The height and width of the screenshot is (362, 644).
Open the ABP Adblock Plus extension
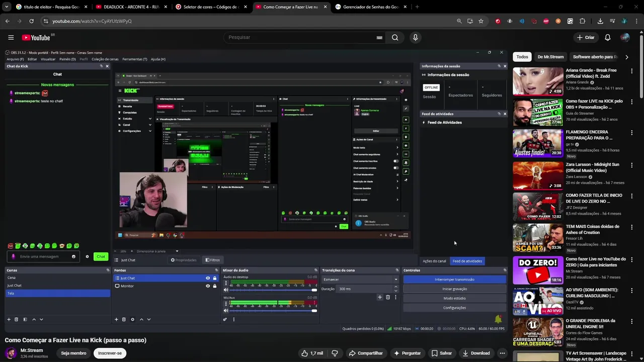click(x=546, y=21)
